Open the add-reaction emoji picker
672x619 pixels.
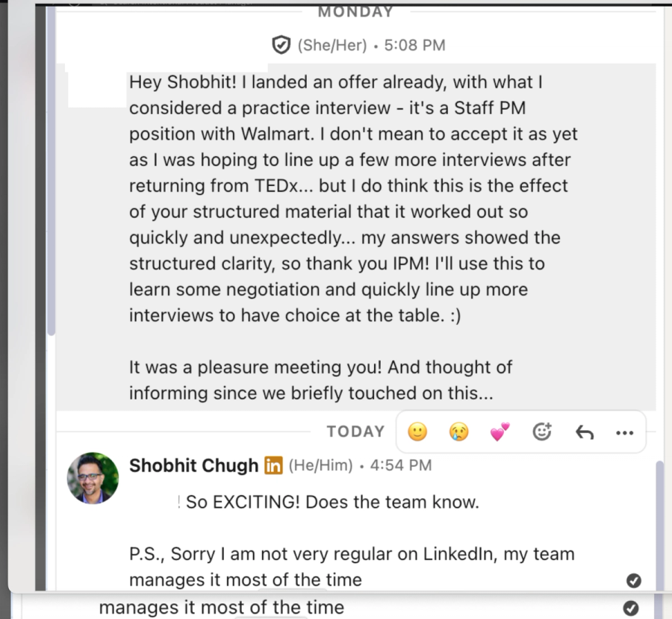(x=542, y=432)
